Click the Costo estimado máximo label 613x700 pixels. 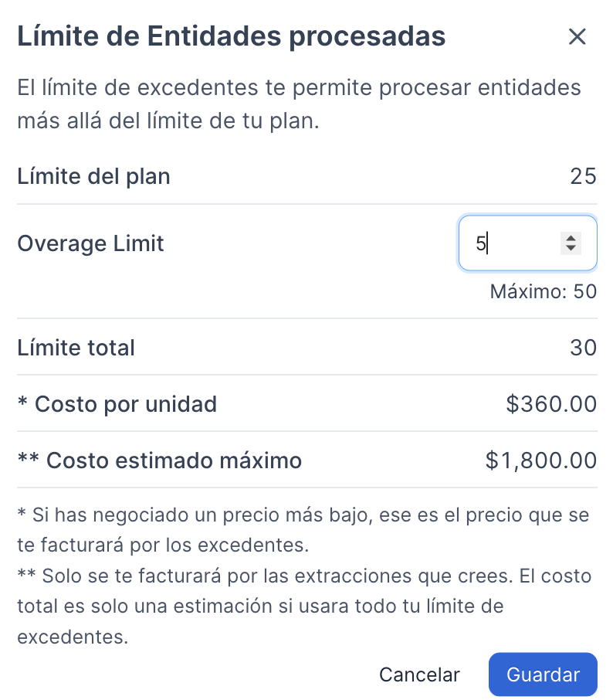(x=159, y=460)
